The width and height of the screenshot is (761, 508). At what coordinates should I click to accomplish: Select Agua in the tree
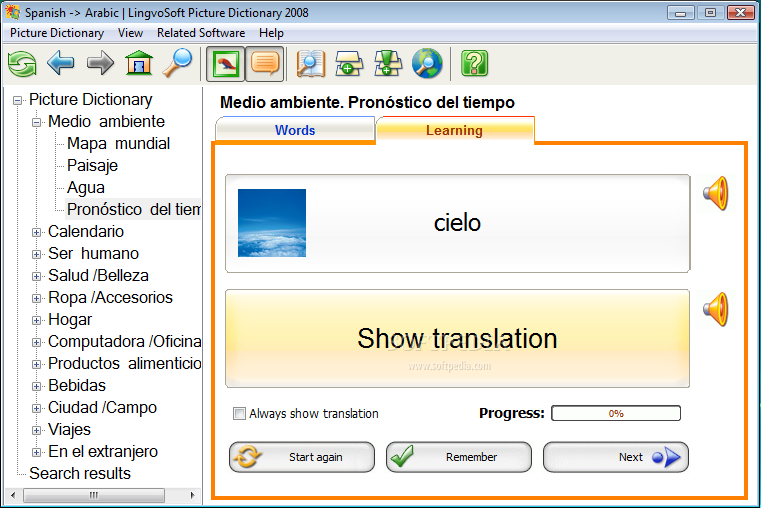coord(86,188)
